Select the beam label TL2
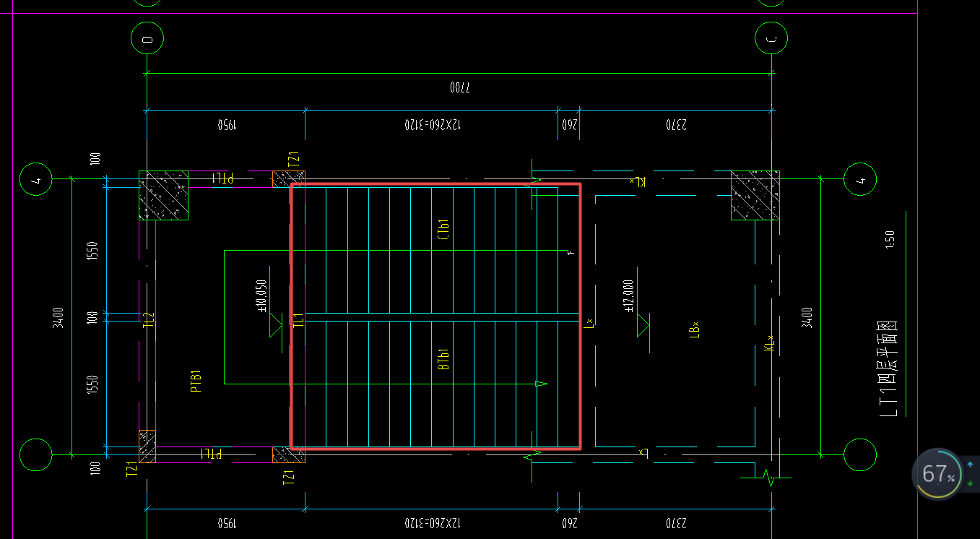 [x=148, y=321]
